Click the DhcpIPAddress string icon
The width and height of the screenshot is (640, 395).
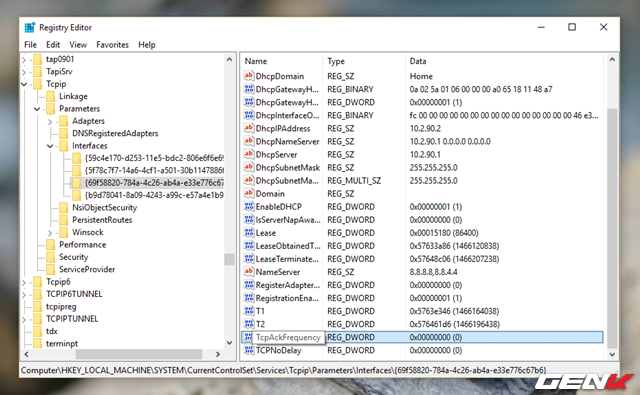click(249, 128)
